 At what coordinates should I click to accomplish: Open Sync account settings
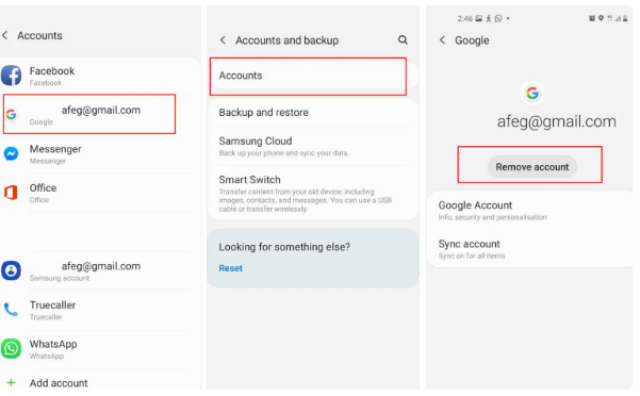[x=530, y=249]
